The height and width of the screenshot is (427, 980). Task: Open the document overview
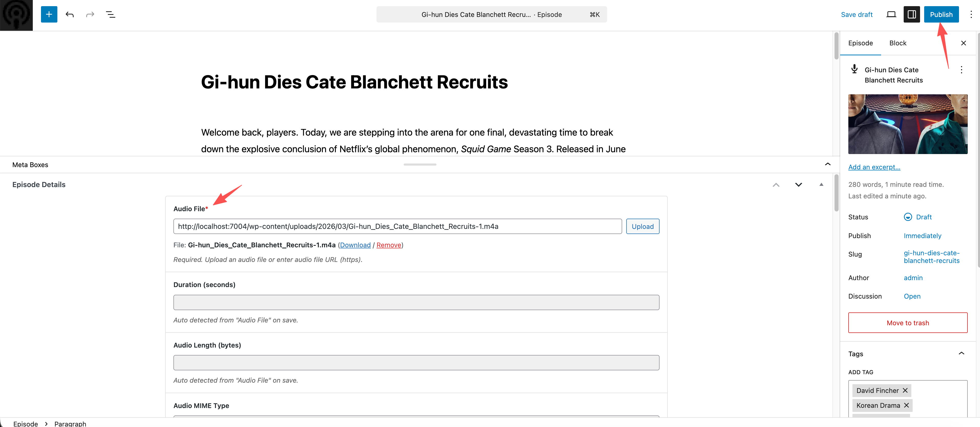coord(110,14)
